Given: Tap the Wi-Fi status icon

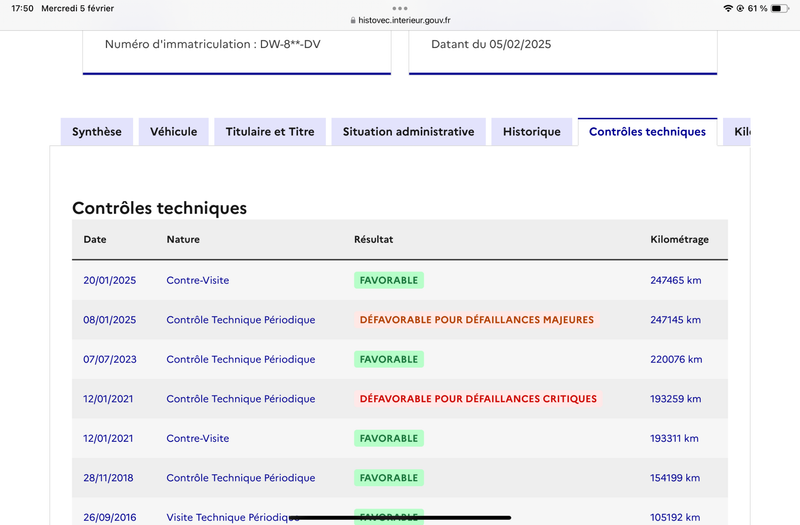Looking at the screenshot, I should (728, 8).
